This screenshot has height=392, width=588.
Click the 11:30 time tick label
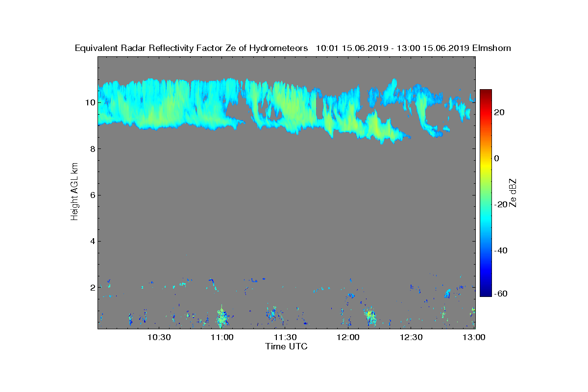(285, 337)
